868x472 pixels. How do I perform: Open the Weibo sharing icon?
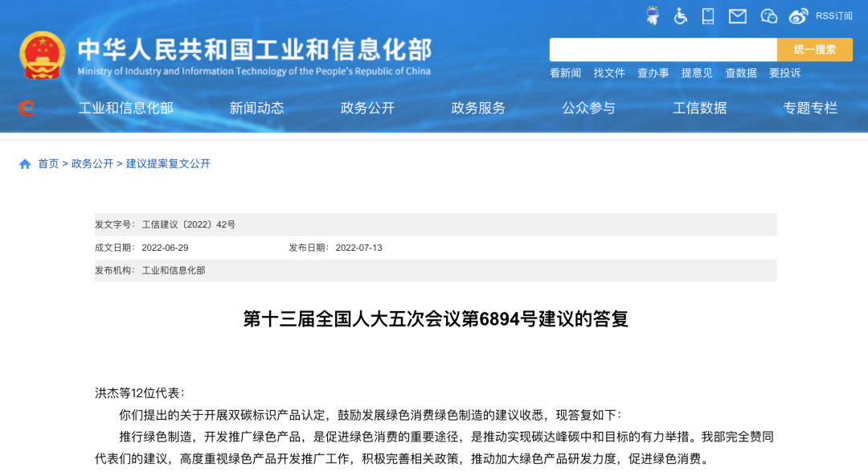tap(796, 15)
